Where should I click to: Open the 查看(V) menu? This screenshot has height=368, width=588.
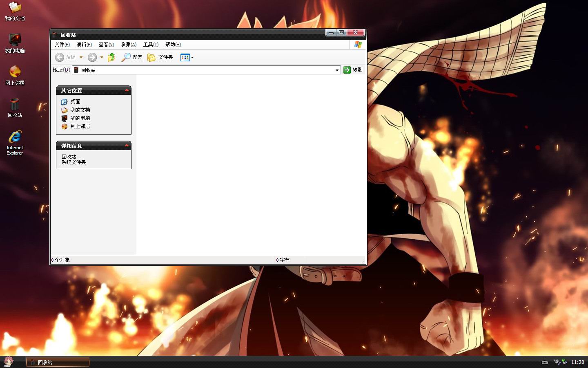[x=106, y=45]
